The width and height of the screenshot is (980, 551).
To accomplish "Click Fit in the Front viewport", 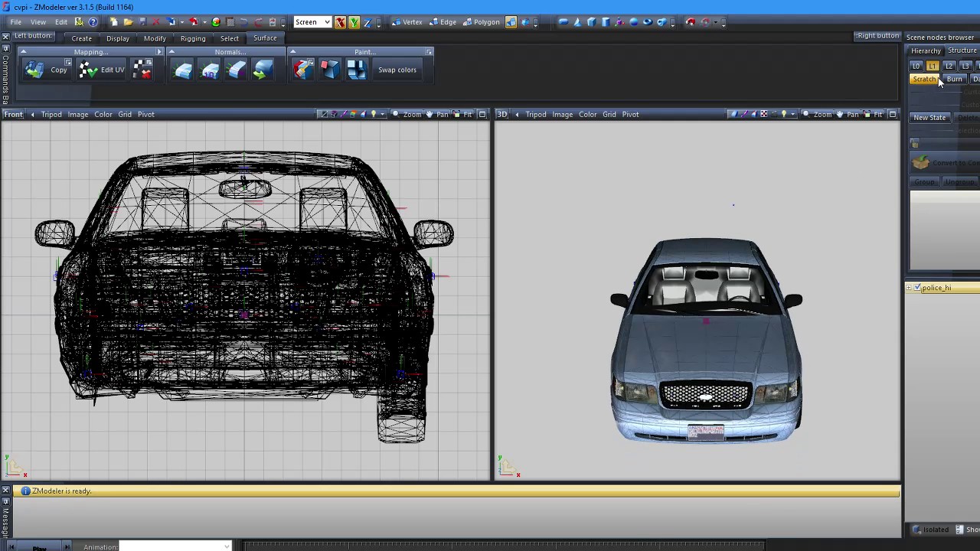I will (462, 115).
